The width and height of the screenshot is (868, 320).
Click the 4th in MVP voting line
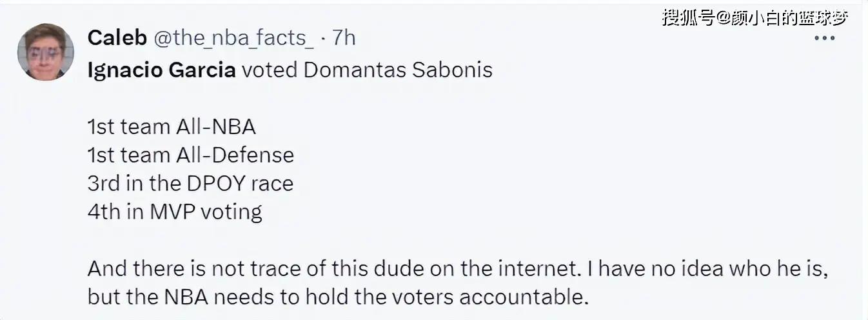tap(175, 212)
